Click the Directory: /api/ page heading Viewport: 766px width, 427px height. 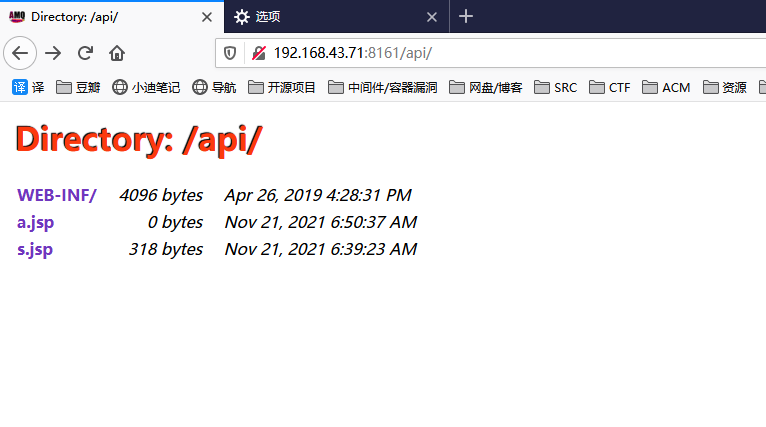[139, 140]
